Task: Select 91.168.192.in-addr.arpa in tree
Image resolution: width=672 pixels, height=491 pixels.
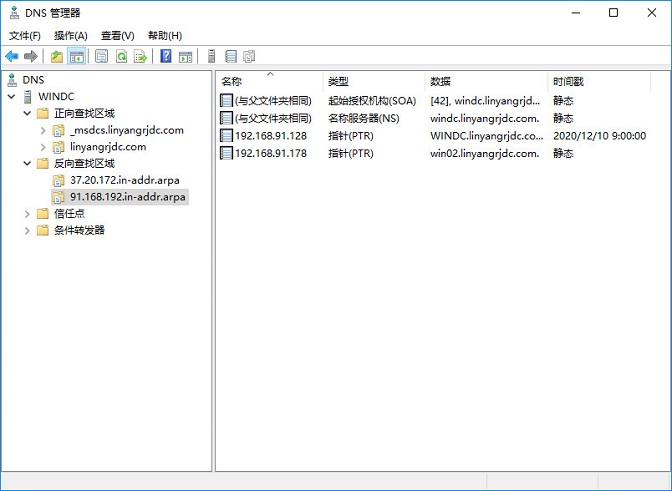Action: tap(128, 197)
